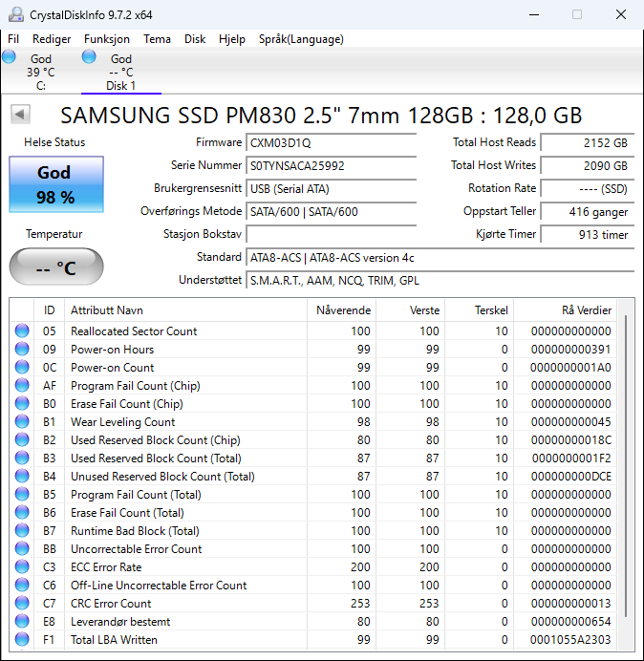Click status orb for Power-on Count
Screen dimensions: 644x661
[22, 367]
